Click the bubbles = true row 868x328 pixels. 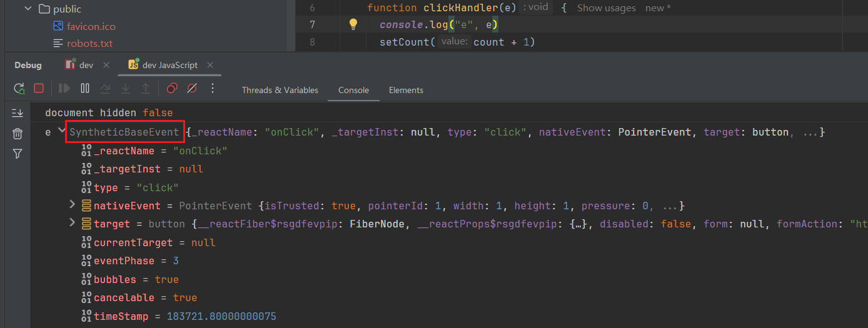point(130,279)
